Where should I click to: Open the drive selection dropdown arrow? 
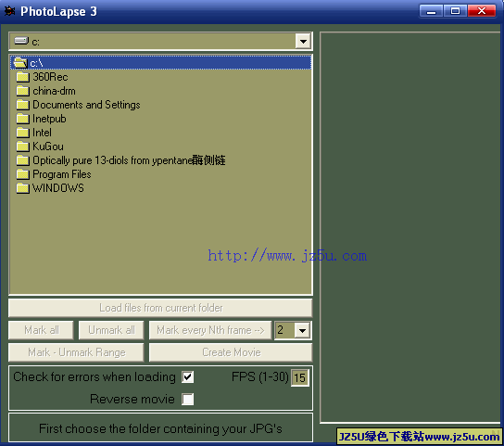(303, 41)
